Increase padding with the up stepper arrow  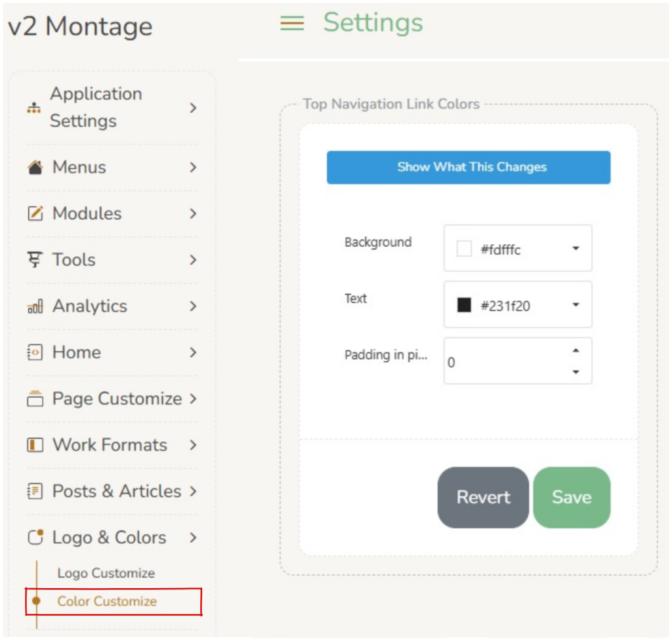(x=576, y=351)
